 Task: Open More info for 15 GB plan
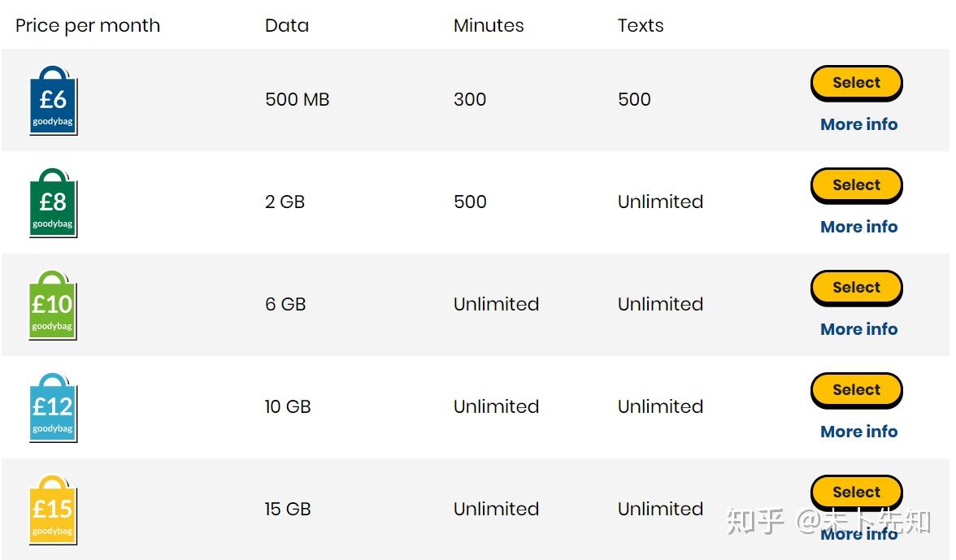pyautogui.click(x=858, y=534)
